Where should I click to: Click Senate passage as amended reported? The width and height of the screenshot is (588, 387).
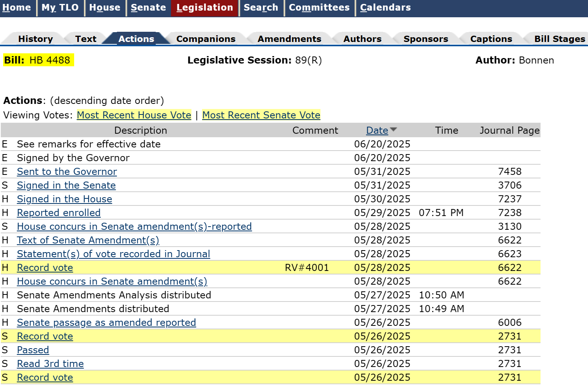(106, 323)
